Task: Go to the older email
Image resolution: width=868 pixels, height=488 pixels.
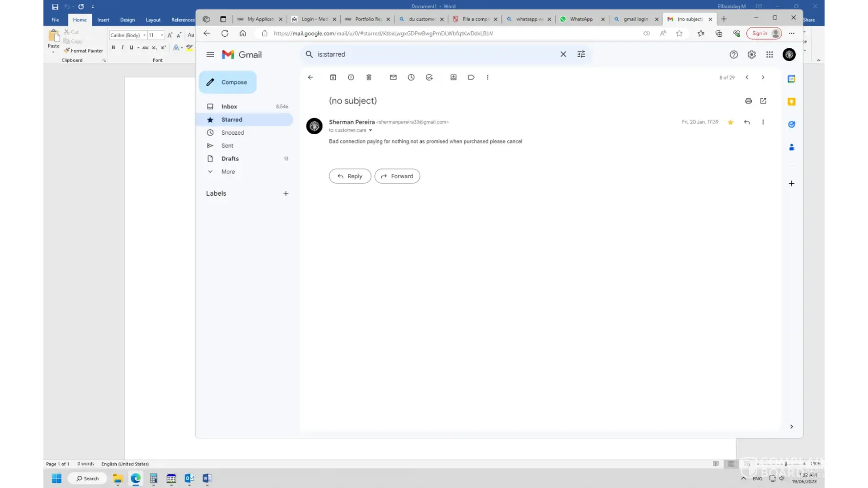Action: click(x=763, y=78)
